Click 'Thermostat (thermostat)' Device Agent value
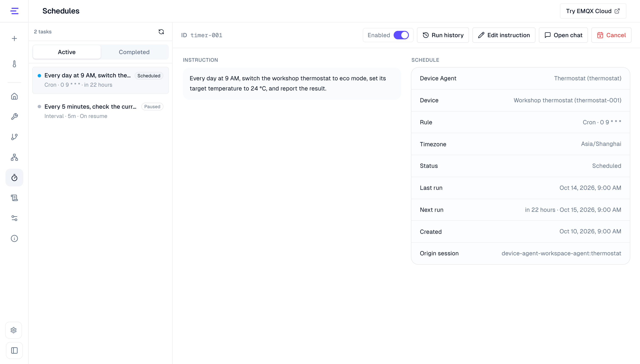Image resolution: width=640 pixels, height=364 pixels. [588, 78]
